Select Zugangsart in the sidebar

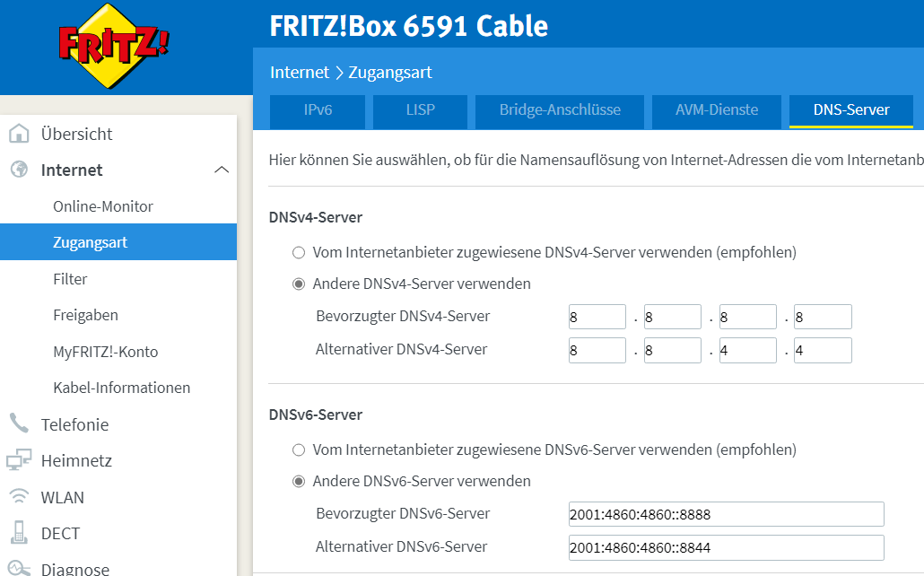[118, 242]
